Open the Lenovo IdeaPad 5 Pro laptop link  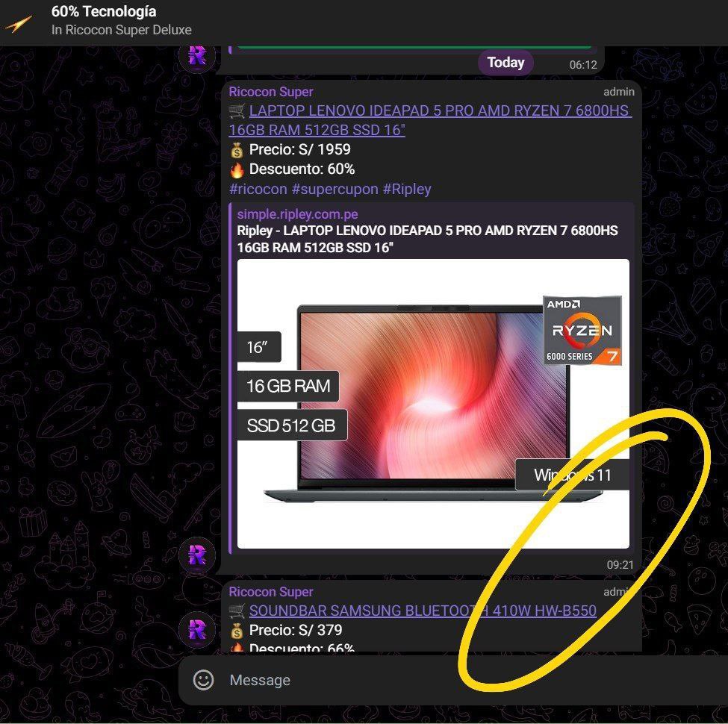click(x=430, y=120)
